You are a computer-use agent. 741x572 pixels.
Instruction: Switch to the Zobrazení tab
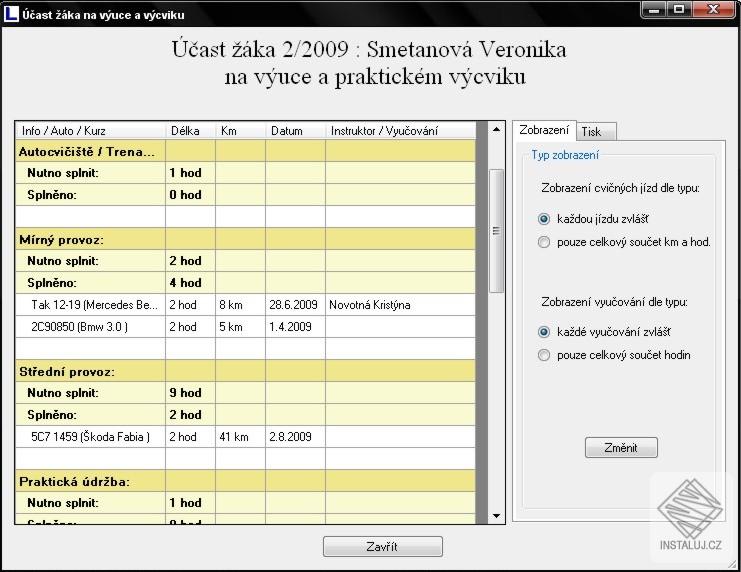544,130
